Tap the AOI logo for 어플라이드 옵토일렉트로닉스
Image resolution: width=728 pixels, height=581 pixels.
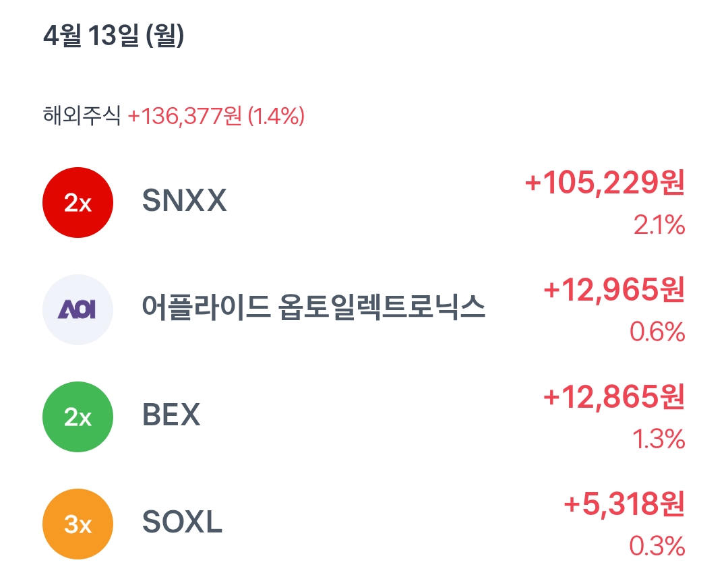pos(76,309)
